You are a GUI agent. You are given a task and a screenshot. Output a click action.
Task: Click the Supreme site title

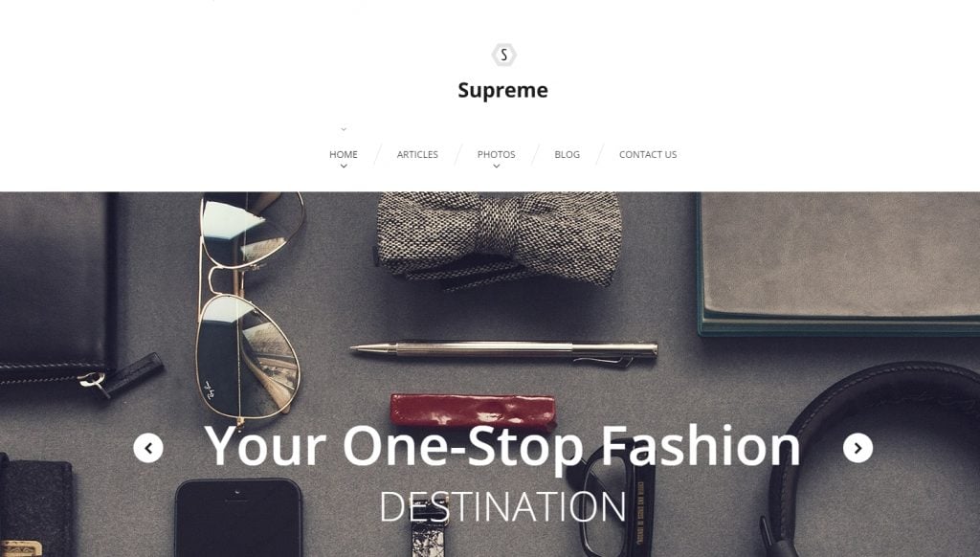click(x=503, y=90)
